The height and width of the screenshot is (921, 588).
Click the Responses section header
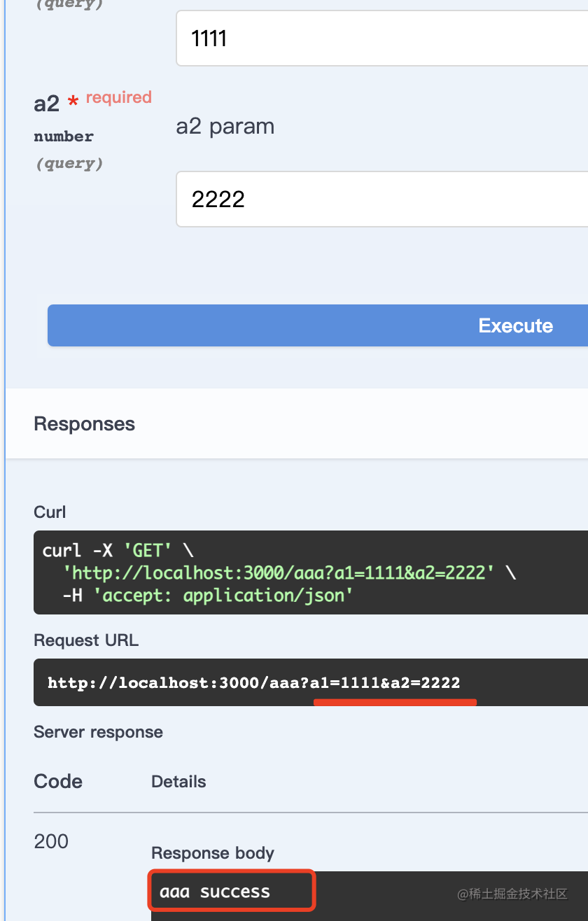pyautogui.click(x=84, y=424)
